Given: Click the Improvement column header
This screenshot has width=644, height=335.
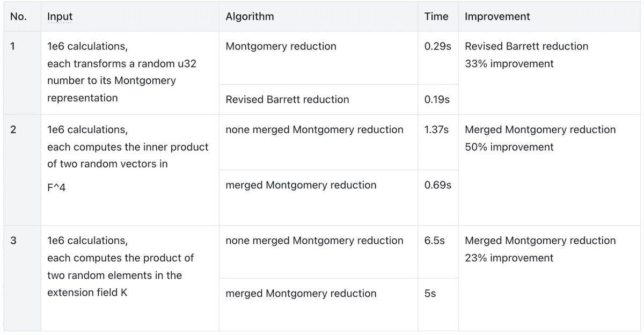Looking at the screenshot, I should pos(549,17).
